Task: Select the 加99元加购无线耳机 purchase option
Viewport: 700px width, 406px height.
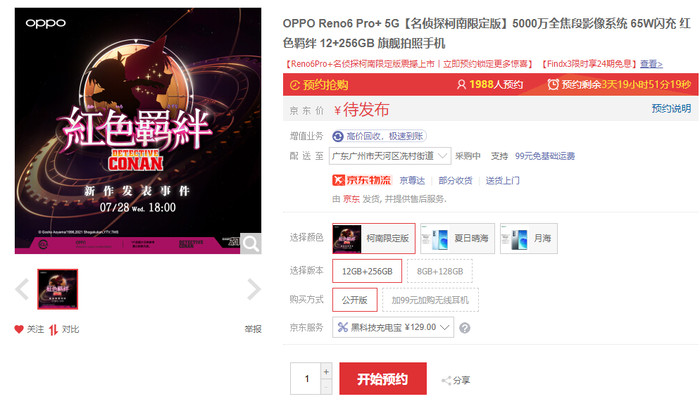Action: tap(430, 300)
